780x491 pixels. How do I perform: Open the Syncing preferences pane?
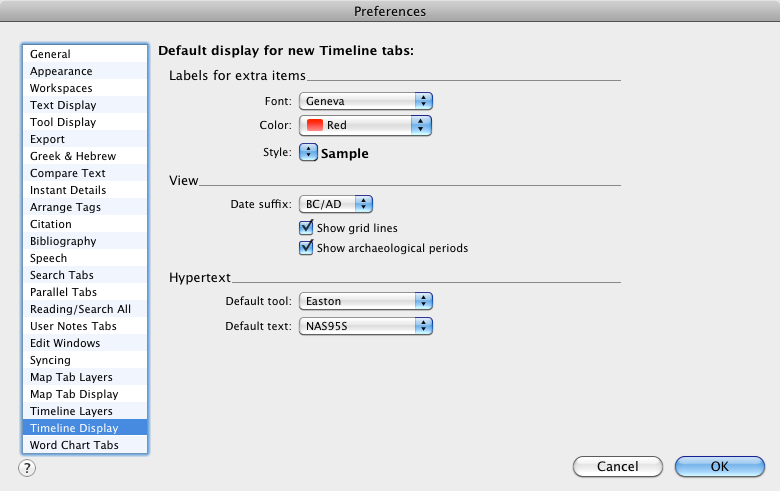tap(85, 360)
